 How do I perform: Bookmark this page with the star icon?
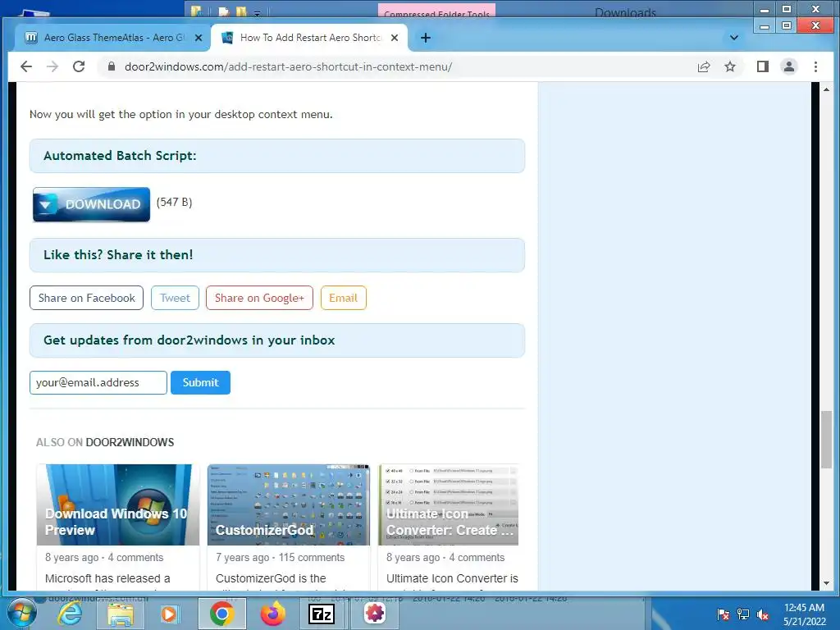tap(729, 66)
